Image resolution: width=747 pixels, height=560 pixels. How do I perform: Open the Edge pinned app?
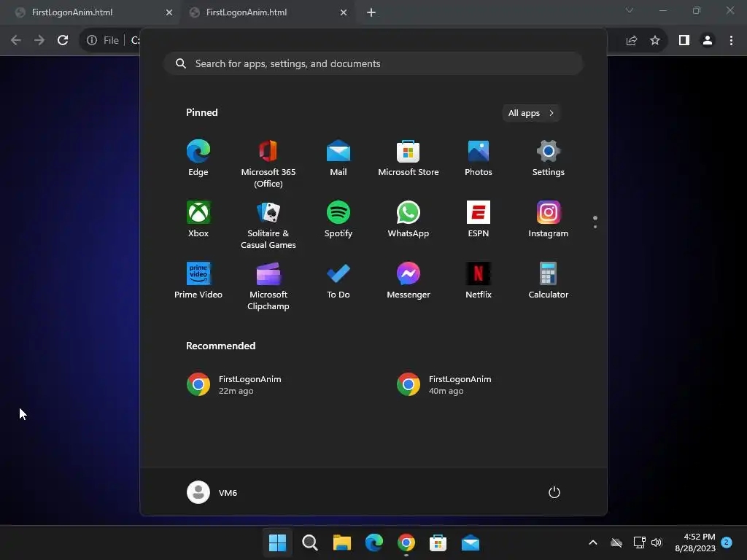198,157
